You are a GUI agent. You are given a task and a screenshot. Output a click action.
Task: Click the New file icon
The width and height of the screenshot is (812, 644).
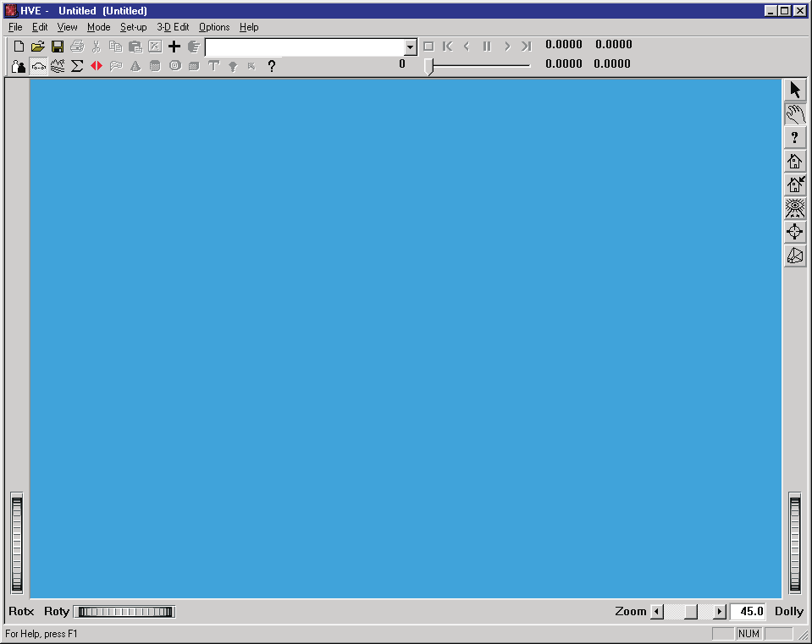point(19,47)
